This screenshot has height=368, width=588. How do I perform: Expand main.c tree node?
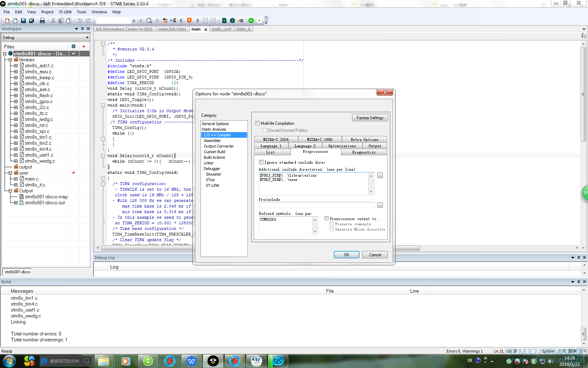(x=16, y=179)
